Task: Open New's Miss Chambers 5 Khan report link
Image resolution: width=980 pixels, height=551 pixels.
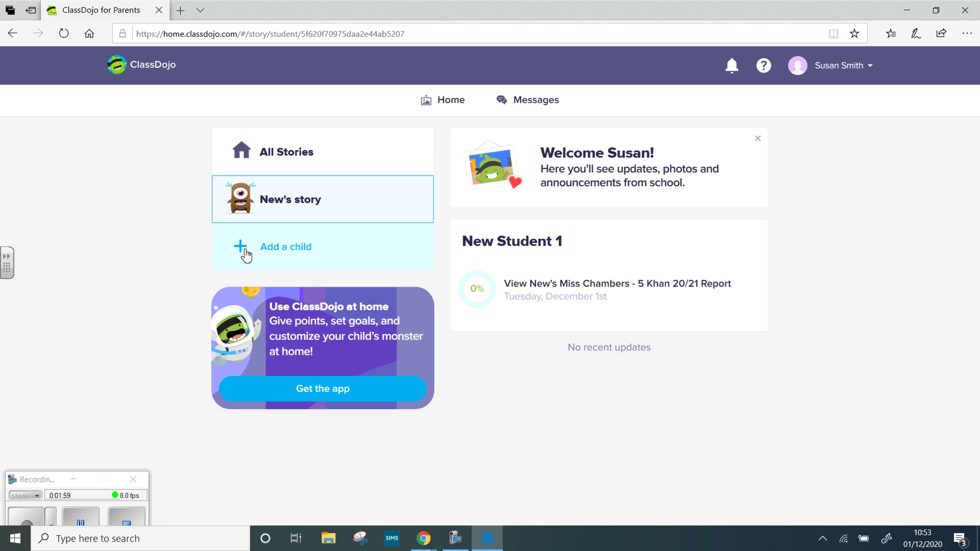Action: 617,283
